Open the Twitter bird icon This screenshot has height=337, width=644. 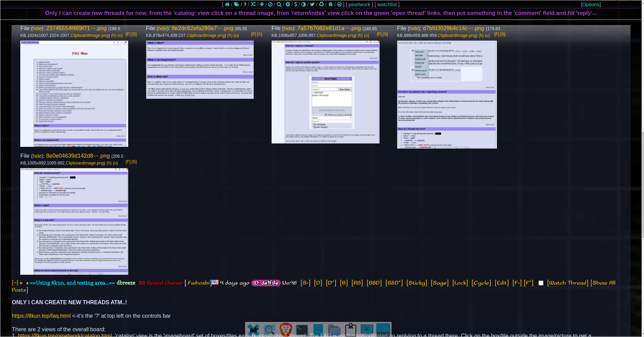coord(312,4)
